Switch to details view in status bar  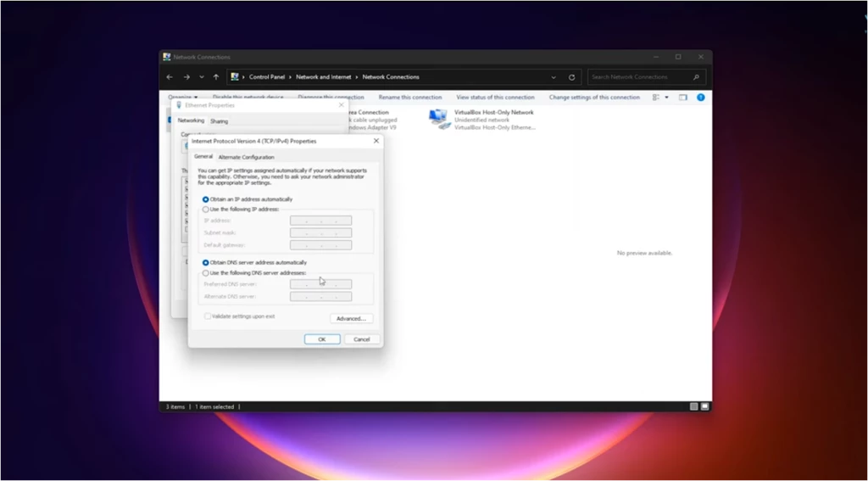[x=693, y=406]
